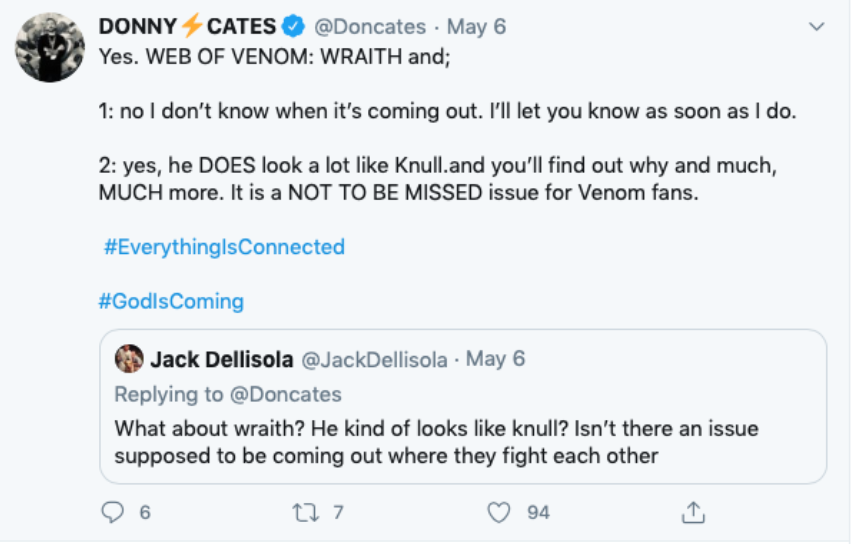Open the #EverythingIsConnected hashtag

tap(224, 247)
